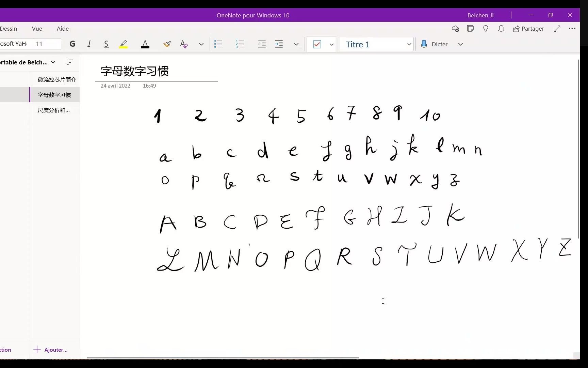Open the Vue tab
This screenshot has width=588, height=368.
pos(37,29)
